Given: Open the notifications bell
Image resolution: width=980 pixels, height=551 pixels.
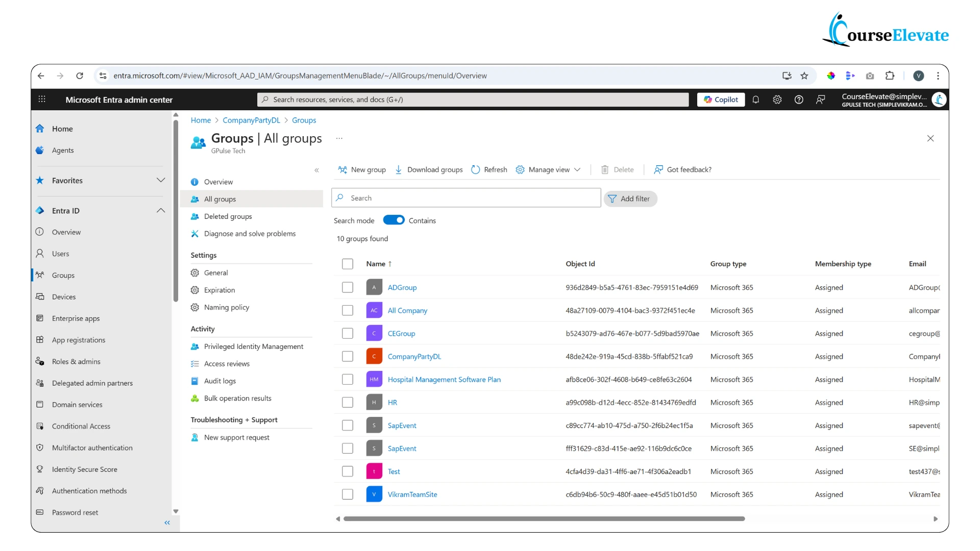Looking at the screenshot, I should pos(756,99).
